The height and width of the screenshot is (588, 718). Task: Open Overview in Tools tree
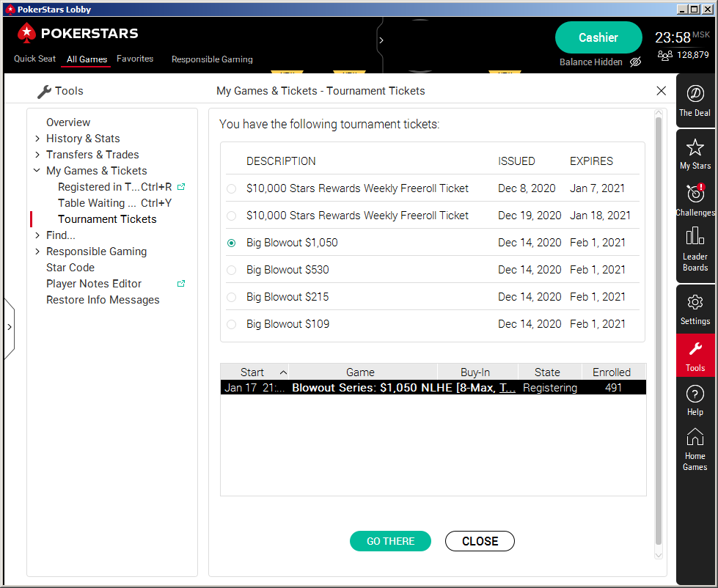[68, 122]
